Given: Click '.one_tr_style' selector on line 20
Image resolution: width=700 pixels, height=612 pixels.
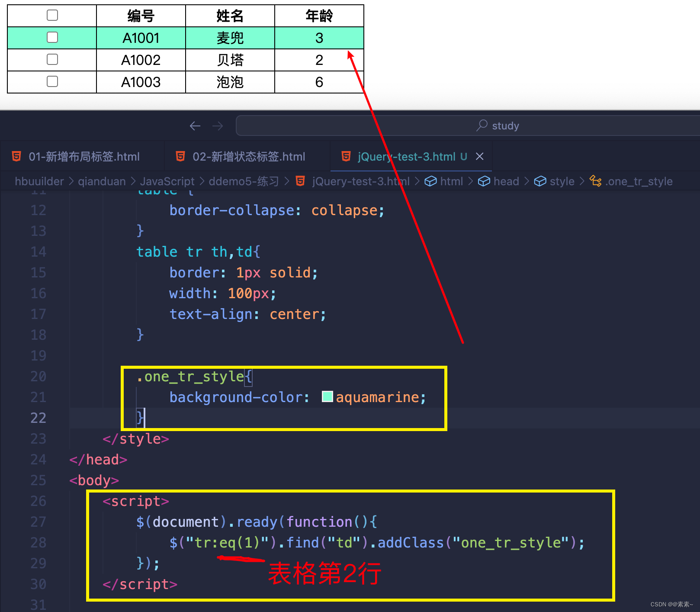Looking at the screenshot, I should [190, 376].
